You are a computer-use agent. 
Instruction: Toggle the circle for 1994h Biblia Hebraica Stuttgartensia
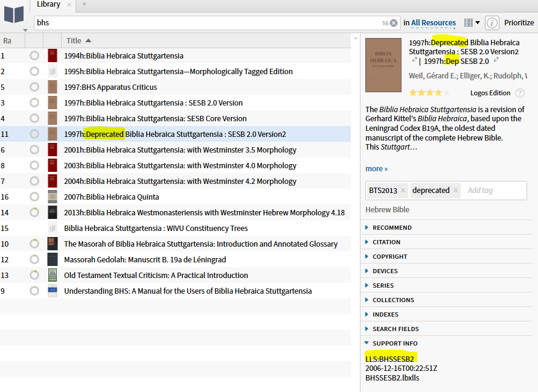tap(34, 55)
